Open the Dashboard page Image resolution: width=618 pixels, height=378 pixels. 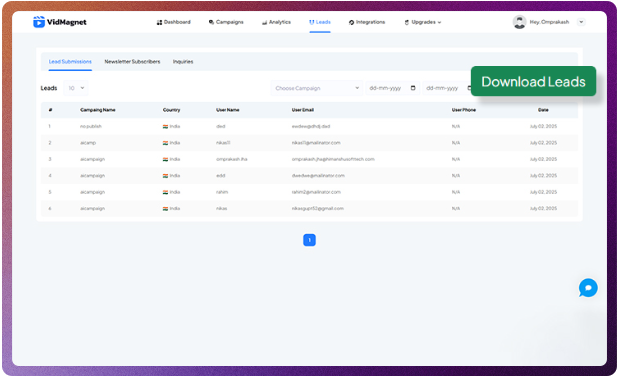173,22
